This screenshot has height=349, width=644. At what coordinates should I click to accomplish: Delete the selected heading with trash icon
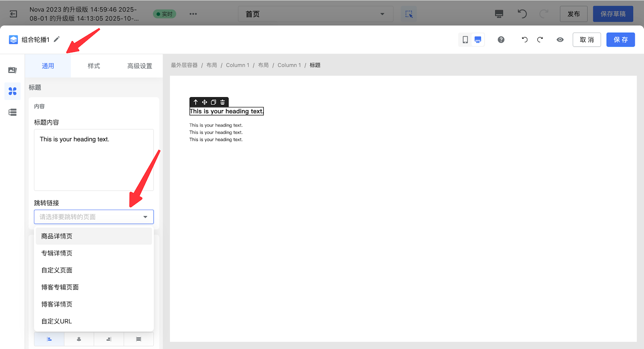coord(223,102)
